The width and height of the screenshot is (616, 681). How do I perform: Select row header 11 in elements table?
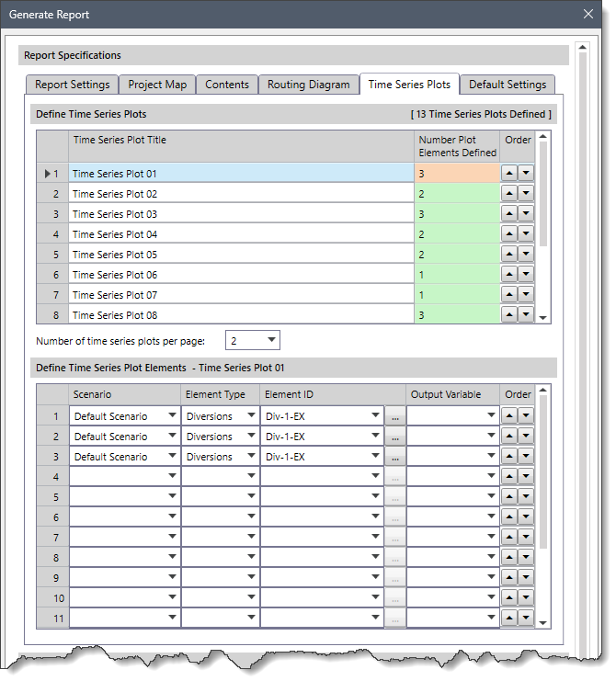[x=52, y=619]
